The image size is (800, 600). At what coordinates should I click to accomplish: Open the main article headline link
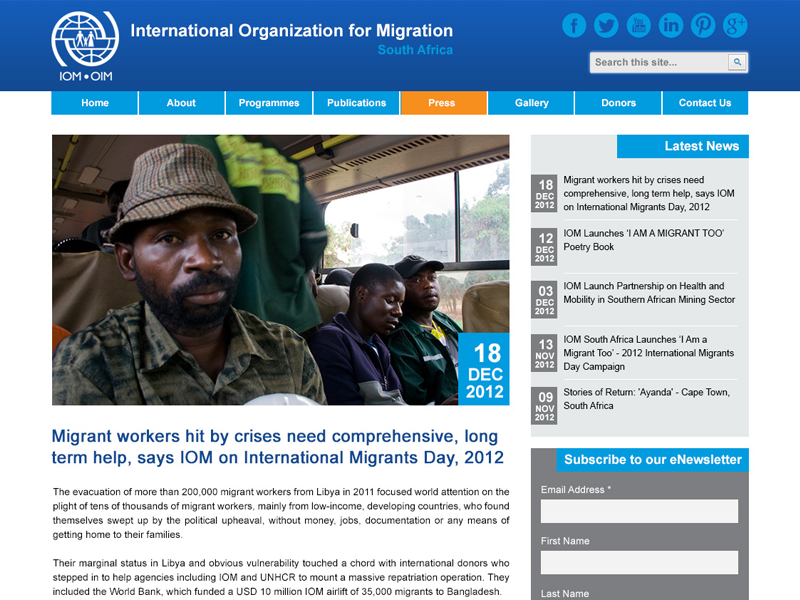click(x=278, y=447)
